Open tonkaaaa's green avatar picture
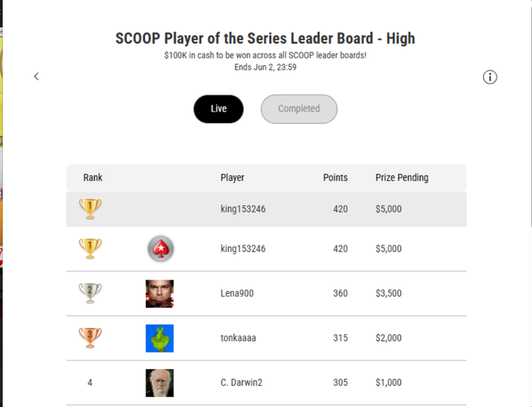Viewport: 532px width, 407px height. 160,338
